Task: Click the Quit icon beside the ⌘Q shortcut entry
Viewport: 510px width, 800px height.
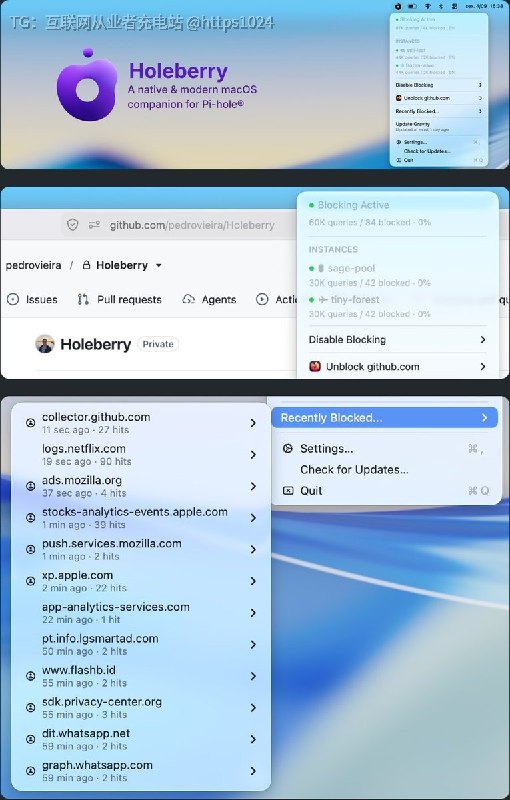Action: pos(288,490)
